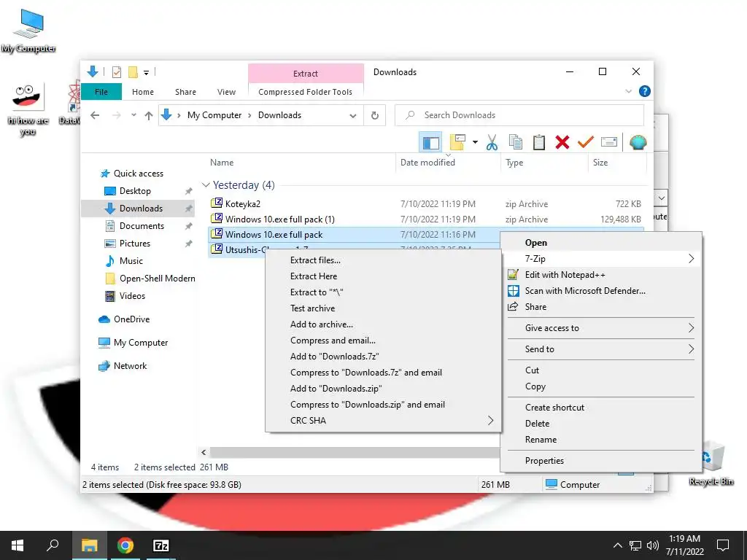Viewport: 747px width, 560px height.
Task: Click the red X Delete toolbar icon
Action: [x=562, y=142]
